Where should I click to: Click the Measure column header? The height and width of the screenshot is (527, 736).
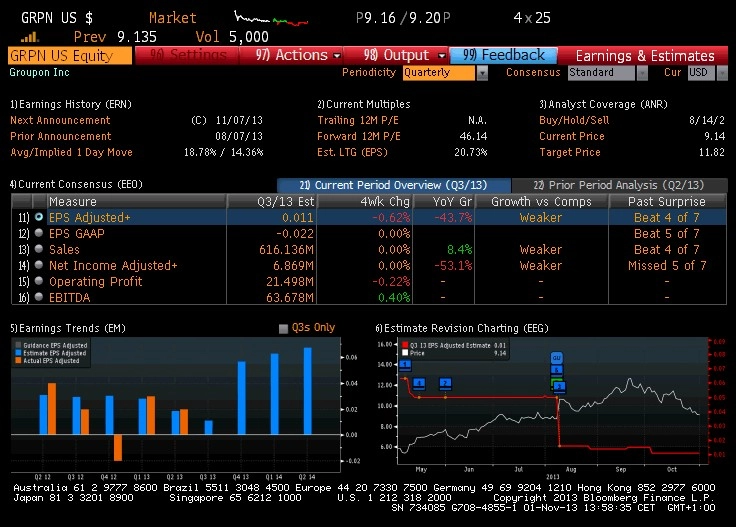tap(137, 201)
